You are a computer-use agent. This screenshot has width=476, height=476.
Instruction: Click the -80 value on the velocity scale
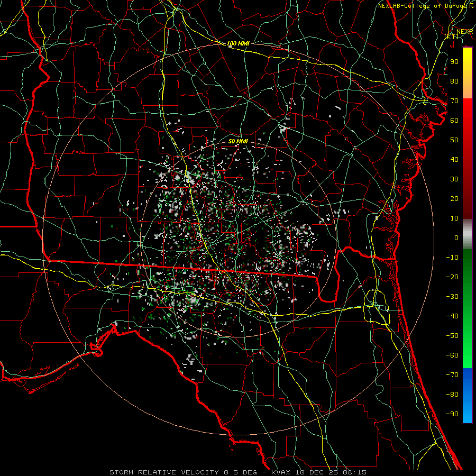tap(452, 395)
